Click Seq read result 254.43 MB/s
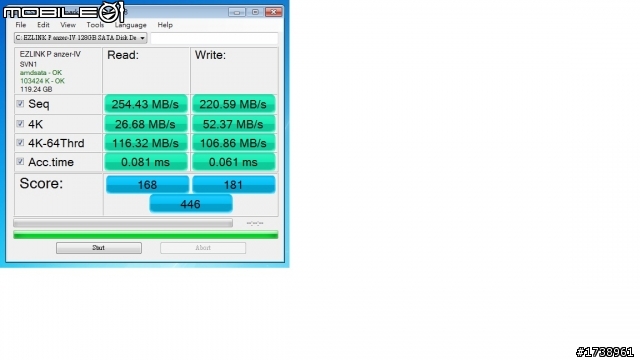 click(146, 104)
